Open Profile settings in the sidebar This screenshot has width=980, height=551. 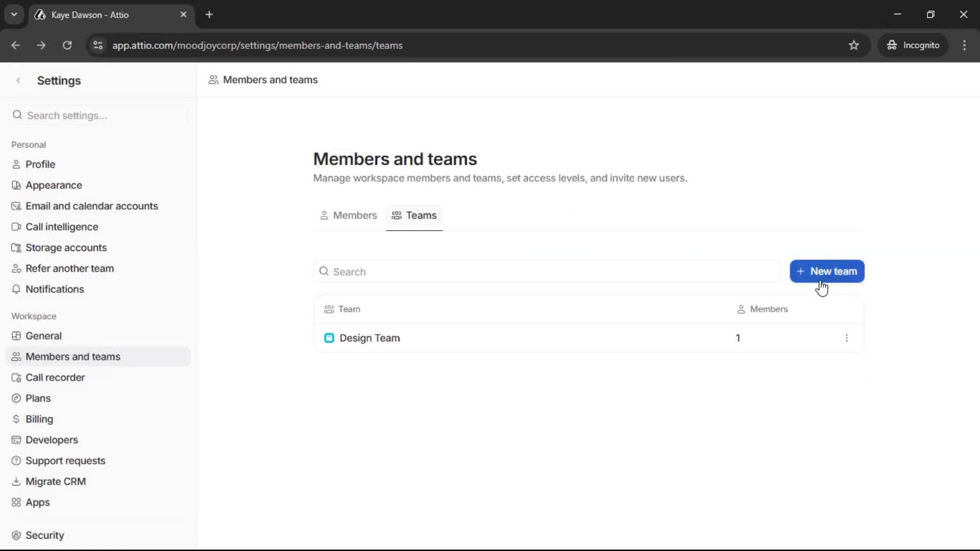click(41, 164)
